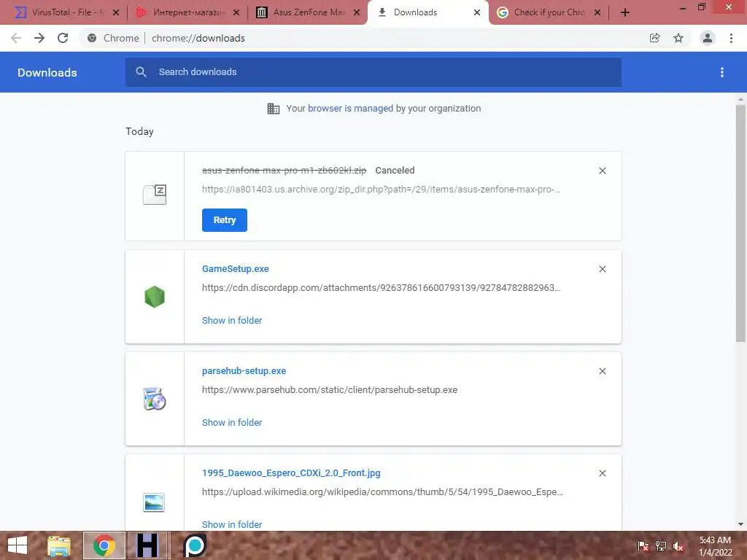Show GameSetup.exe in folder
Viewport: 747px width, 560px height.
(232, 321)
